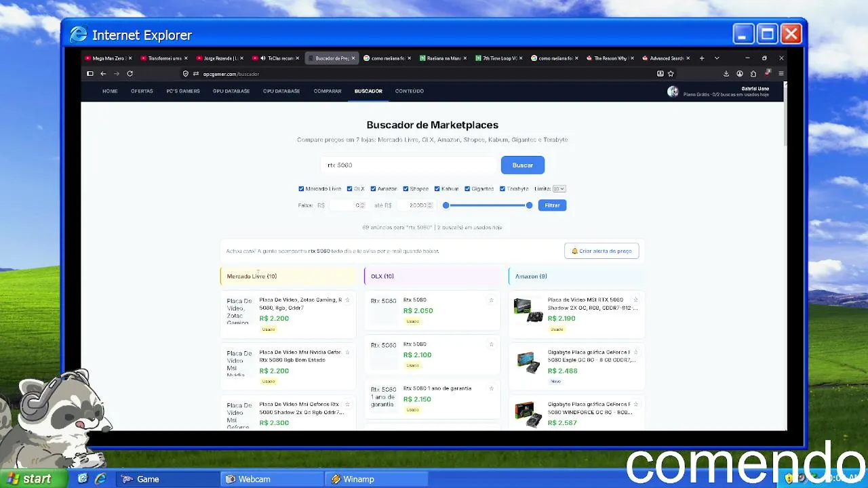Star the Gigabyte Eagle OC Amazon listing
Image resolution: width=868 pixels, height=488 pixels.
(x=635, y=352)
